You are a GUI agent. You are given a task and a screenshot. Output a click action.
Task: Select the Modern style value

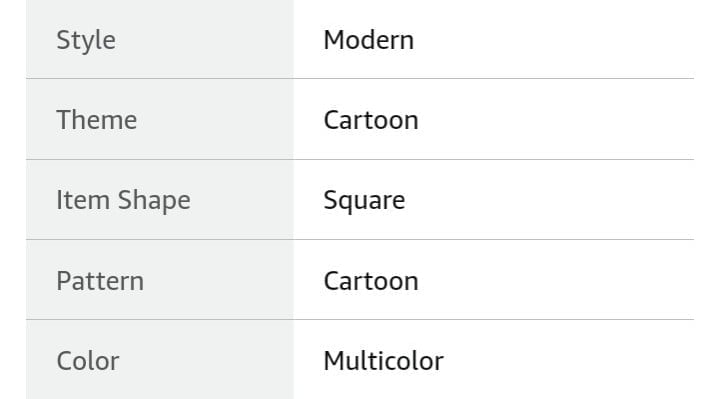click(369, 40)
